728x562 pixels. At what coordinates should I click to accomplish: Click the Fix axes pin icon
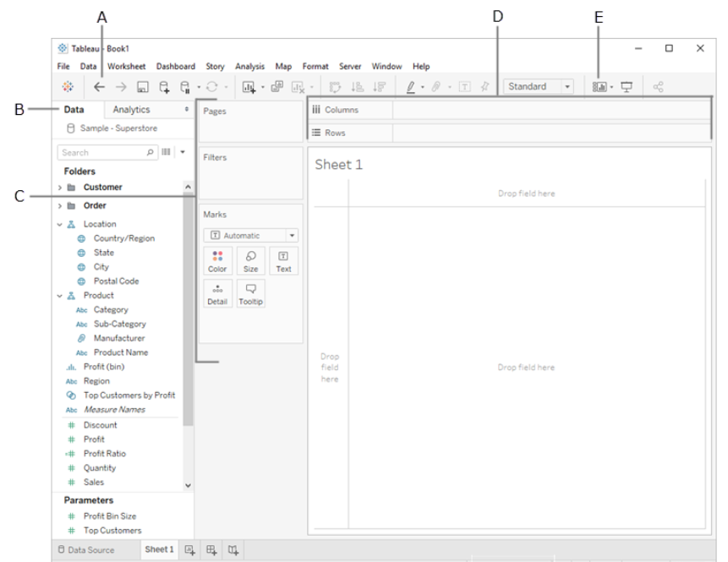[x=484, y=87]
